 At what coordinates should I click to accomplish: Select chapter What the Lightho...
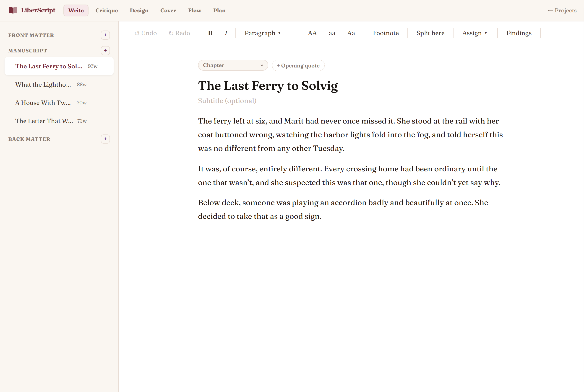coord(59,85)
